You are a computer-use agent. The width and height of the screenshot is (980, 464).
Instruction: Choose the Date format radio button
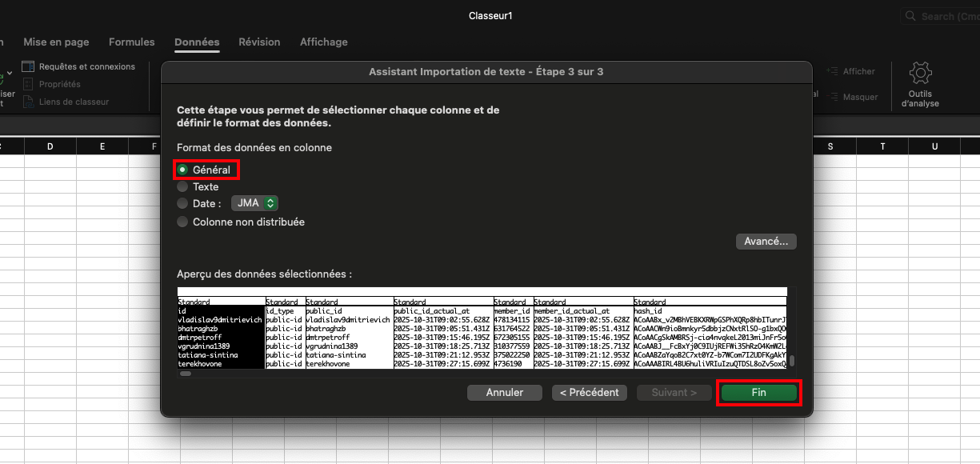tap(182, 203)
